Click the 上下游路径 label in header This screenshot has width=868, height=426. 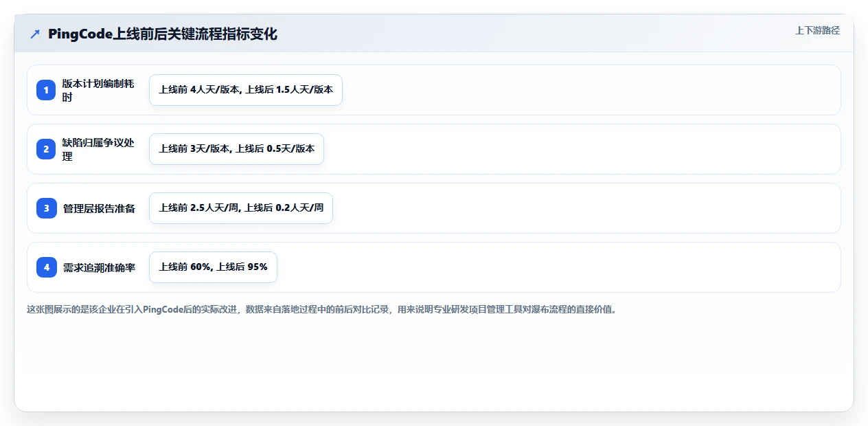click(x=817, y=30)
